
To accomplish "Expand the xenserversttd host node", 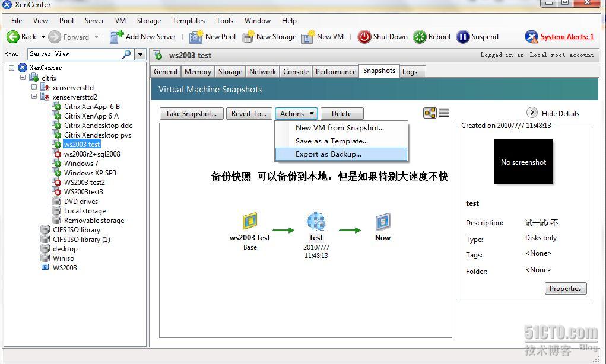I will (34, 87).
